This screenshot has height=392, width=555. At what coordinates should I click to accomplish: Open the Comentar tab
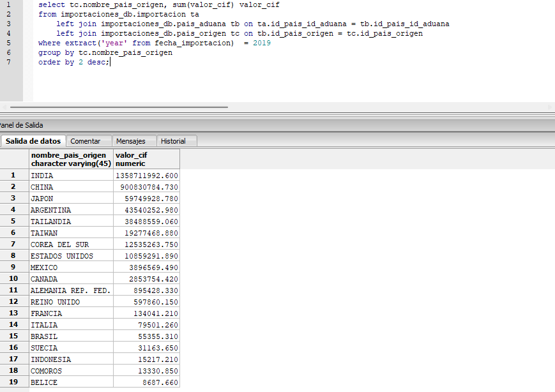pyautogui.click(x=85, y=141)
